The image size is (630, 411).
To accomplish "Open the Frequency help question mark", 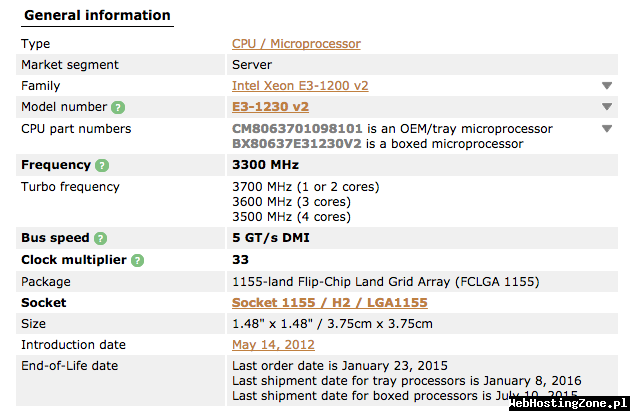I will point(102,165).
